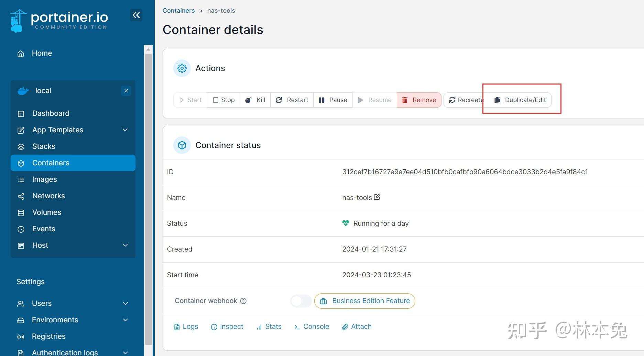Close the local environment selection
The height and width of the screenshot is (356, 644).
click(x=126, y=90)
